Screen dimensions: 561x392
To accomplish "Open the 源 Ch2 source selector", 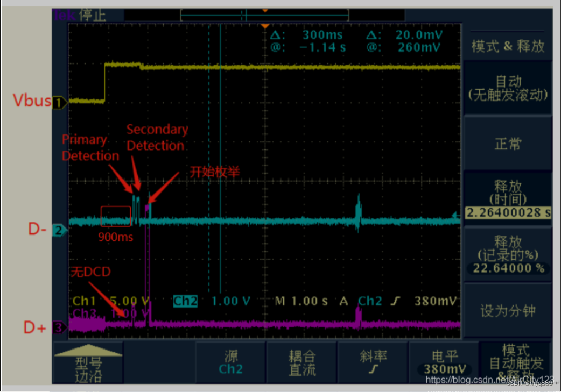I will 230,362.
